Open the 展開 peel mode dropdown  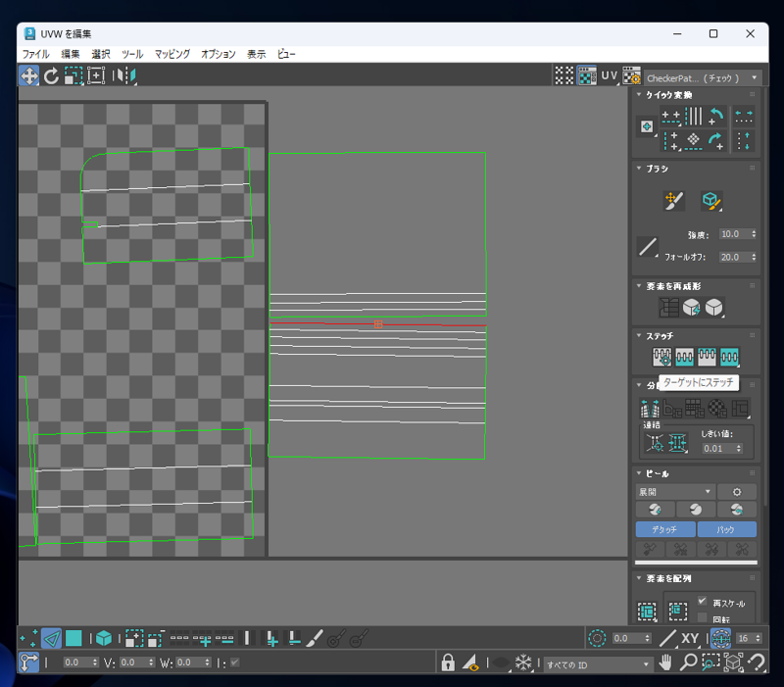click(675, 492)
